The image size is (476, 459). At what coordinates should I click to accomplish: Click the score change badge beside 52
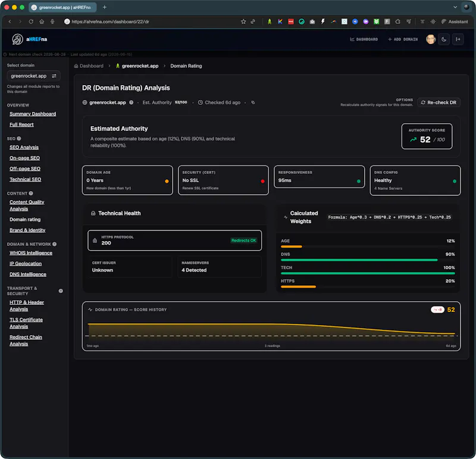[x=437, y=310]
